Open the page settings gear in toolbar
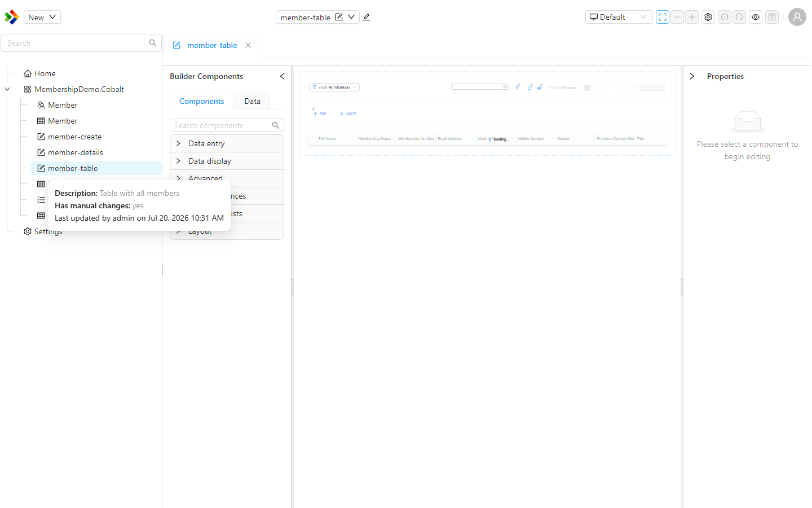 [x=708, y=17]
